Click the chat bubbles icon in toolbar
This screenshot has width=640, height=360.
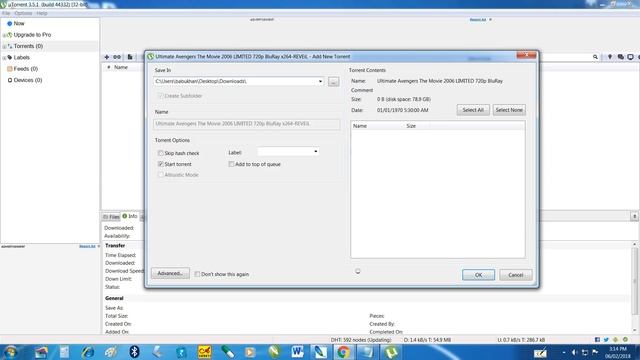click(x=620, y=57)
